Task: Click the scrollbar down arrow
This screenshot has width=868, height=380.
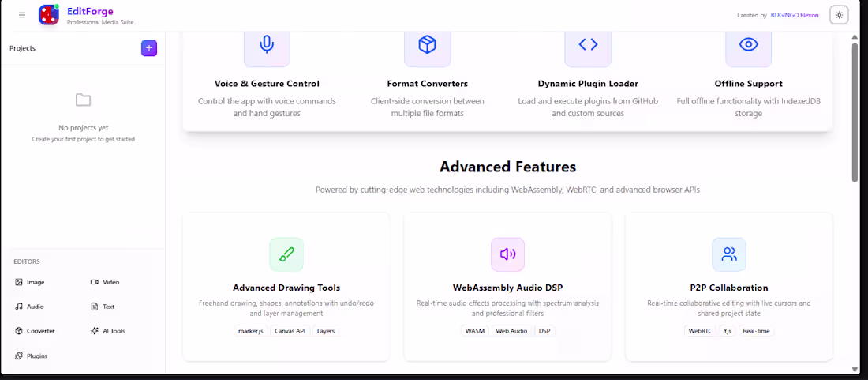Action: coord(855,370)
